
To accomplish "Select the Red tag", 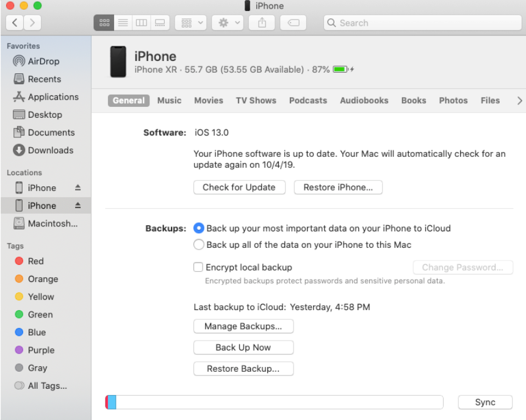I will point(46,261).
